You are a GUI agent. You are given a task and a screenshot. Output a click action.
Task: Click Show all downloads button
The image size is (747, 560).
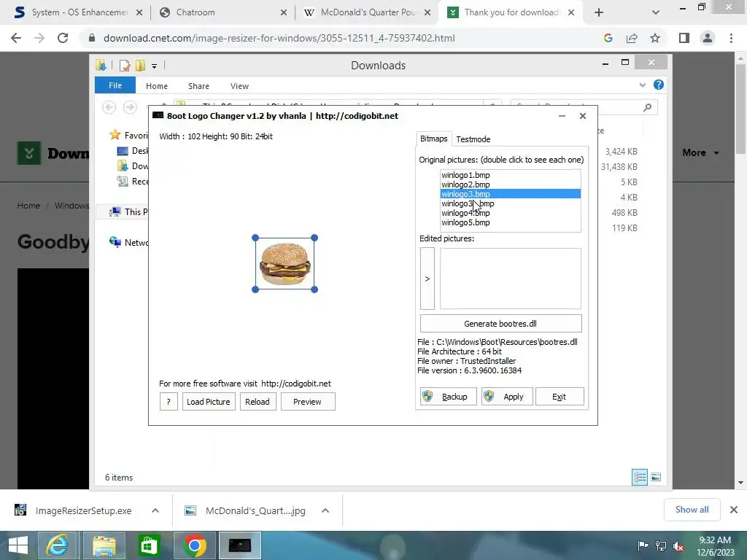(x=692, y=510)
